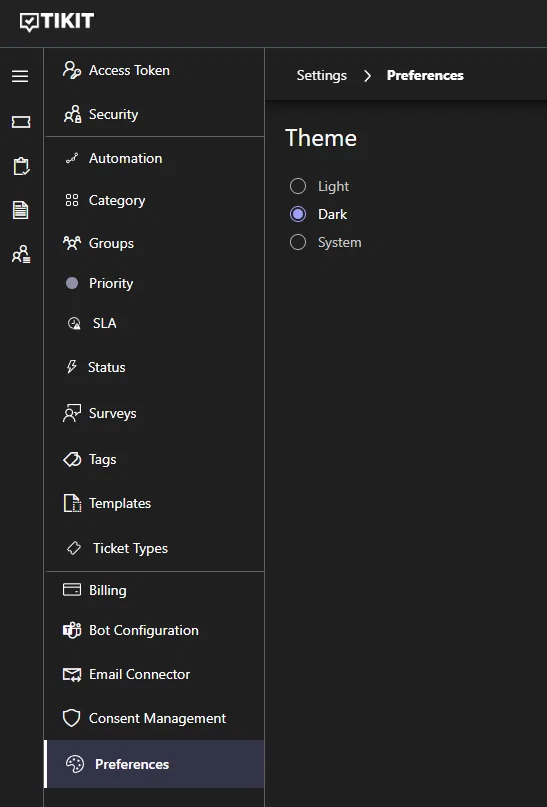547x807 pixels.
Task: Go to Settings breadcrumb link
Action: coord(322,75)
